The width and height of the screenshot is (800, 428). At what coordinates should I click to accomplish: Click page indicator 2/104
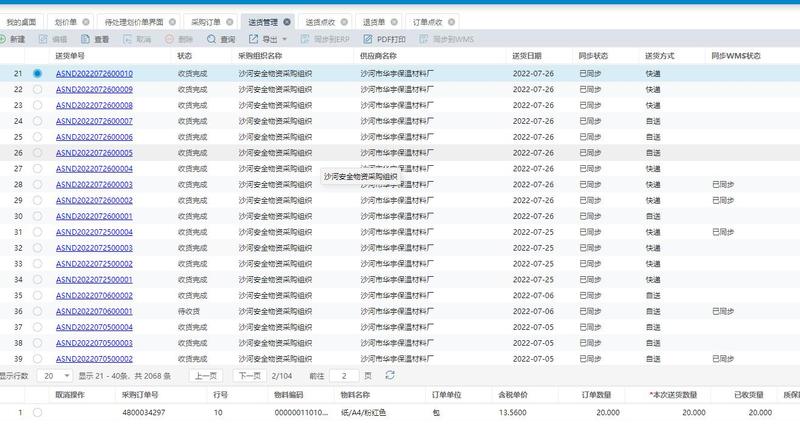[282, 376]
